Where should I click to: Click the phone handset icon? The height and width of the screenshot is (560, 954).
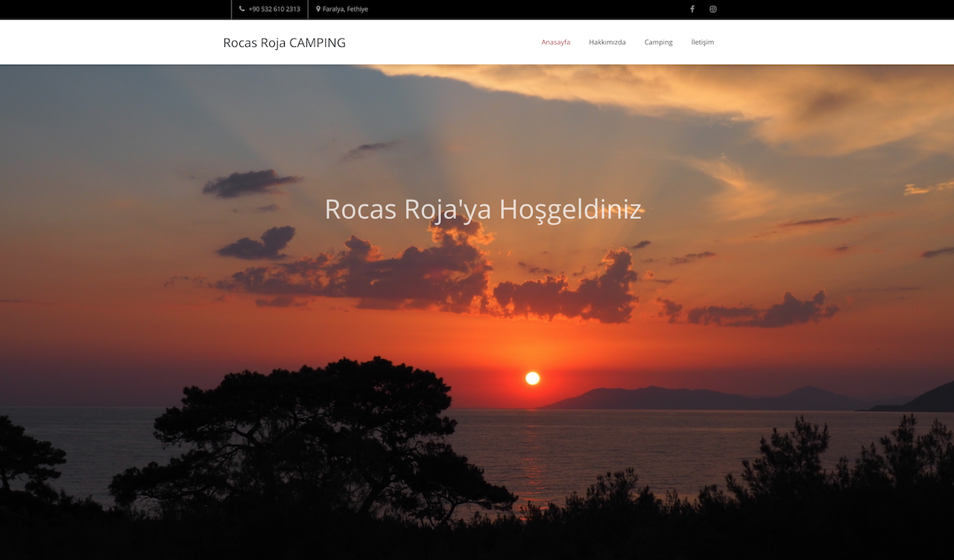[x=242, y=9]
